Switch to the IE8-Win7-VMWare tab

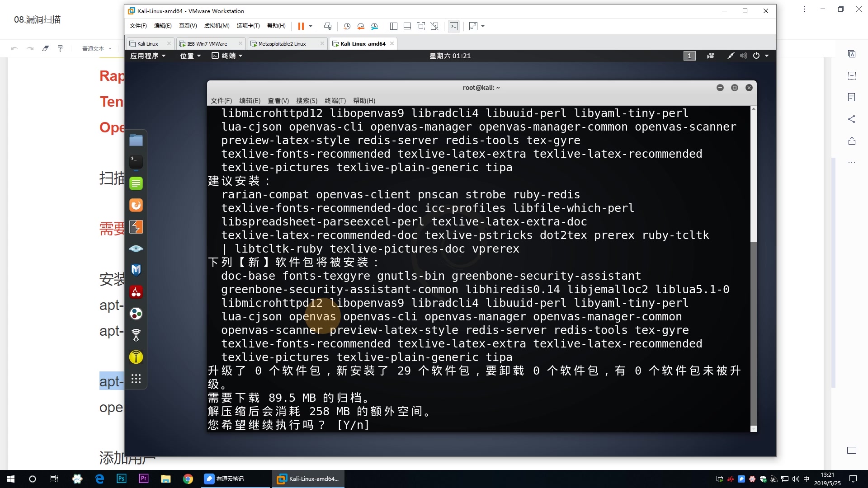point(207,44)
